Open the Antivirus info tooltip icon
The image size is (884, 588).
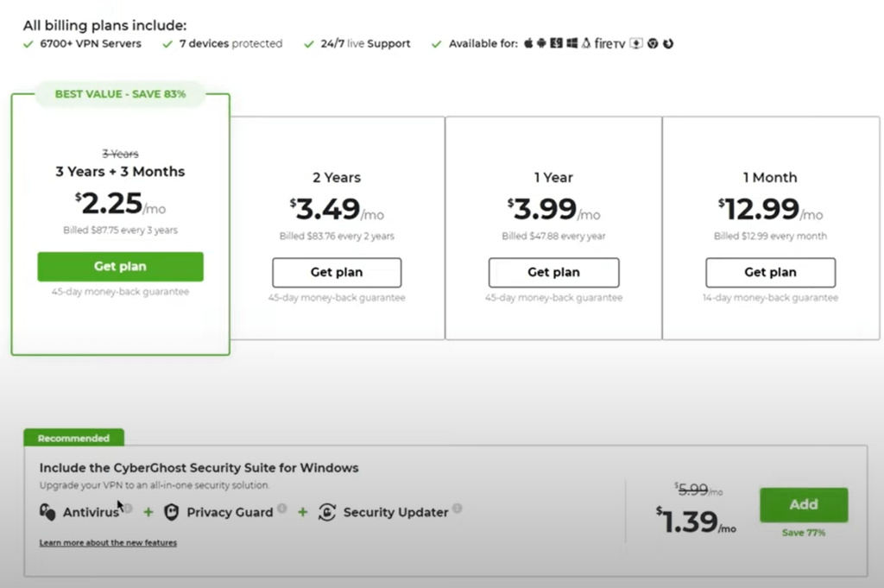(128, 508)
